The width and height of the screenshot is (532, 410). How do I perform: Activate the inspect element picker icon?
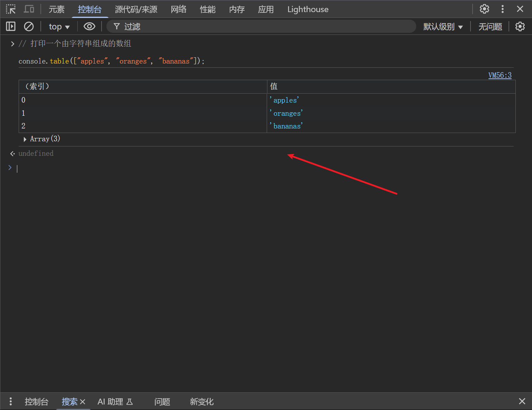click(x=11, y=9)
